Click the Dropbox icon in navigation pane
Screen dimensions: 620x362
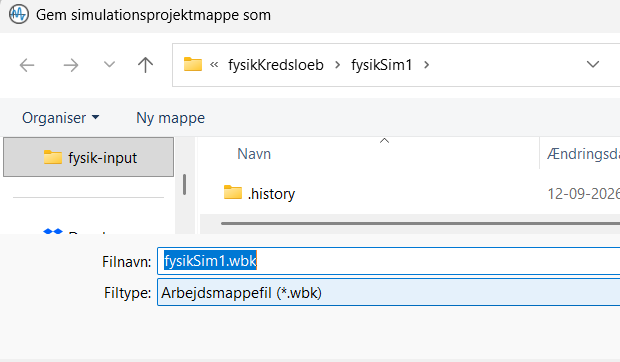(53, 231)
